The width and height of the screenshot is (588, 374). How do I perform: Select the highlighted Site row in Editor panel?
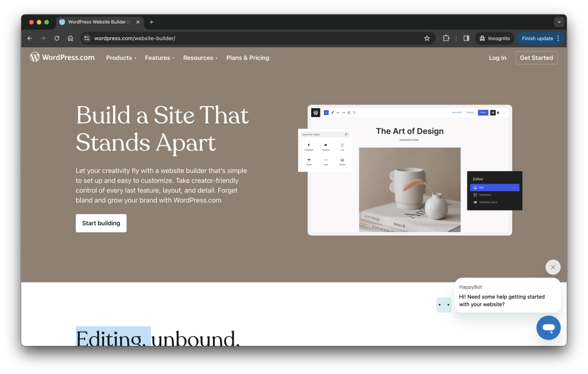(494, 187)
